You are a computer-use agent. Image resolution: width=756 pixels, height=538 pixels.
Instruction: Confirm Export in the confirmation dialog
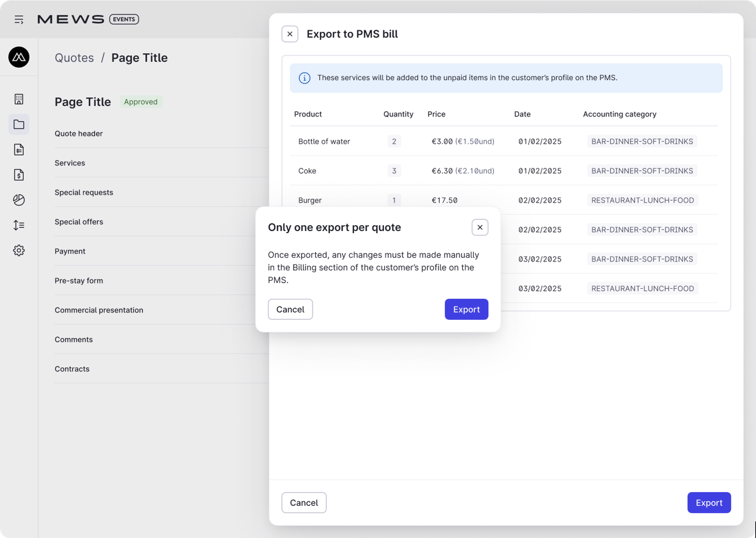coord(466,309)
